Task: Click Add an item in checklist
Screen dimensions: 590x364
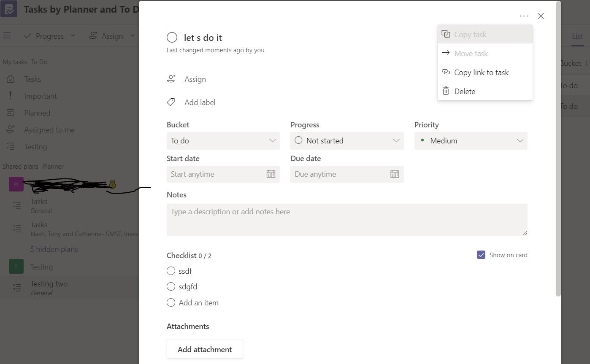Action: [x=198, y=302]
